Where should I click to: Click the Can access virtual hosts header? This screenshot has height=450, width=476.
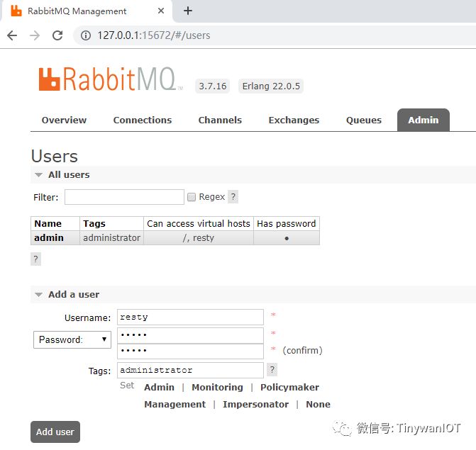[199, 223]
